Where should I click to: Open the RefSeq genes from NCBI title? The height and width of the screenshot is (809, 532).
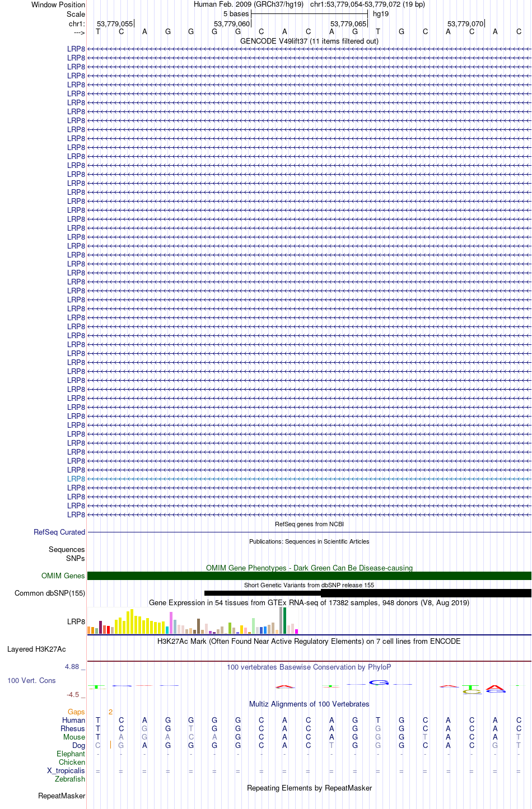tap(309, 525)
